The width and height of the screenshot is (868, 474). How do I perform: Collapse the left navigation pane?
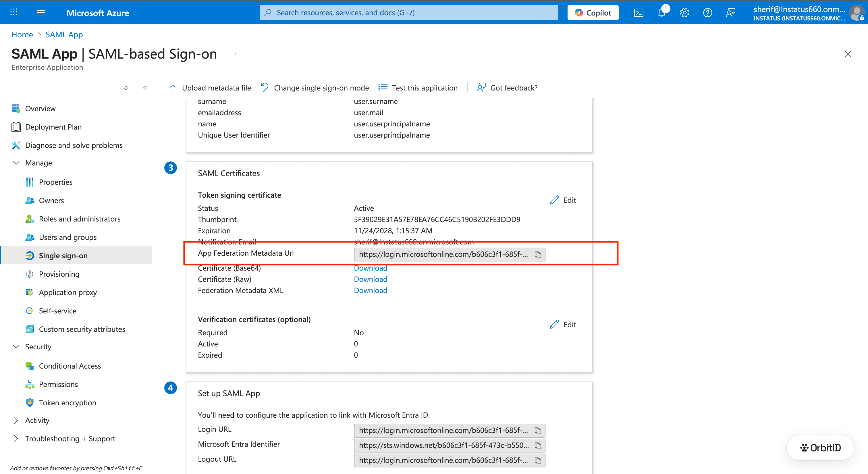pos(145,88)
